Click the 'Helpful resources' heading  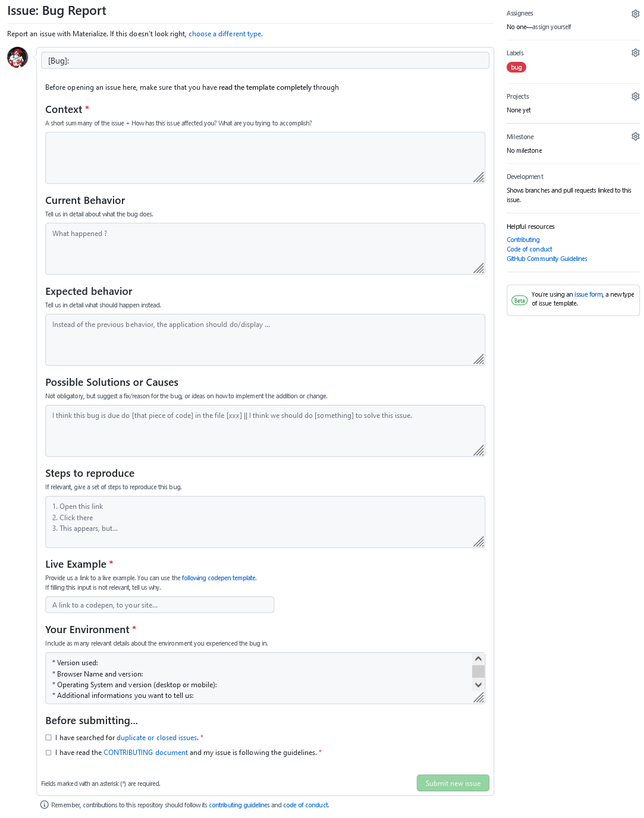coord(530,226)
